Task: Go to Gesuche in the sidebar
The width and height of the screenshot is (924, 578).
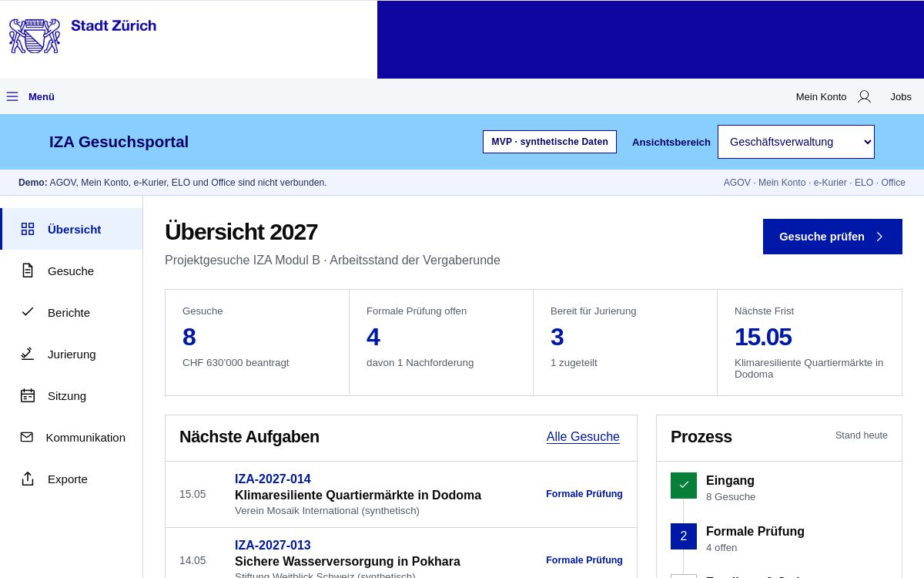Action: click(x=72, y=271)
